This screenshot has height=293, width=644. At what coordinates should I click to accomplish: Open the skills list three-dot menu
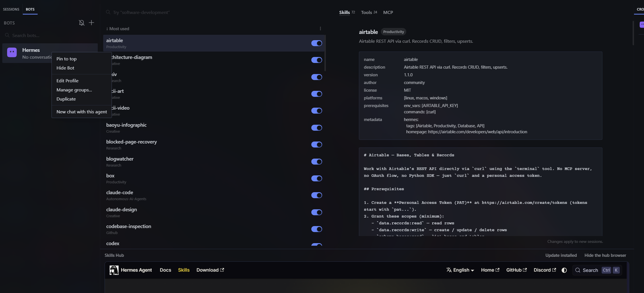point(320,29)
